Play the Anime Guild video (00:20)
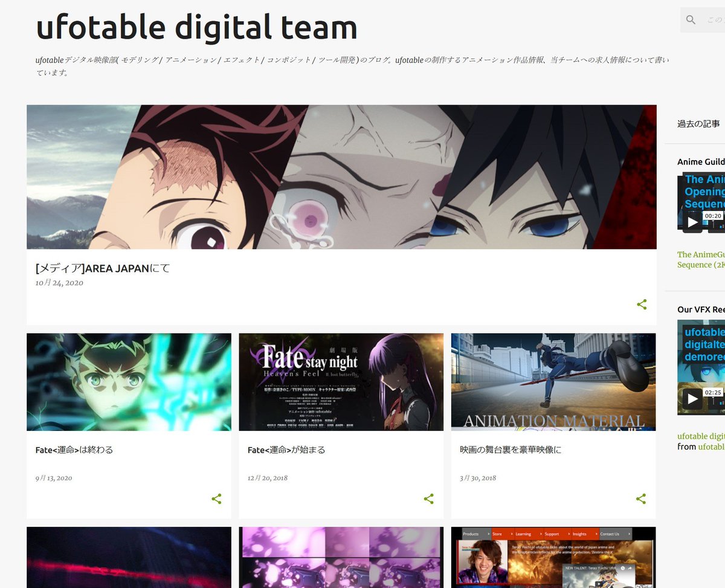Image resolution: width=725 pixels, height=588 pixels. 692,222
